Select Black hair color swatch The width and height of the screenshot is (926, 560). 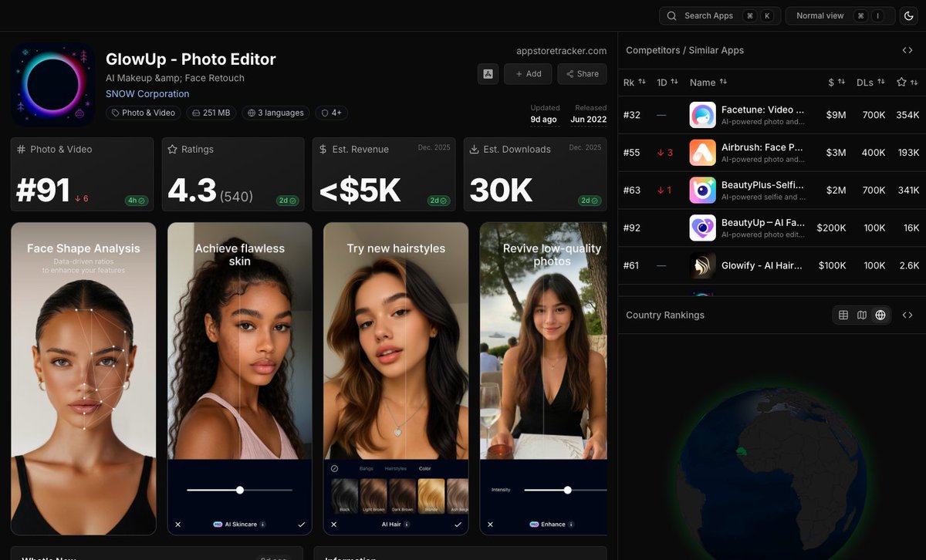point(344,494)
